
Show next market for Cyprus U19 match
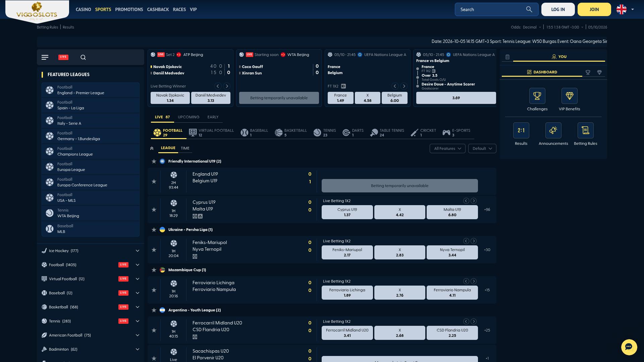(474, 201)
